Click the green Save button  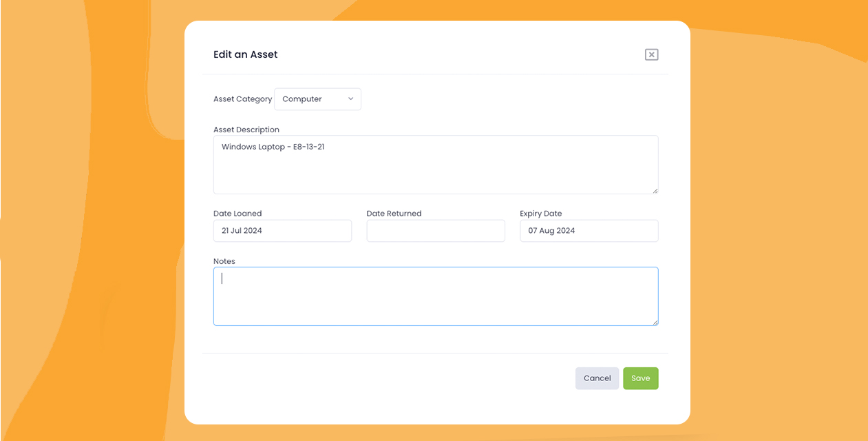pyautogui.click(x=640, y=378)
